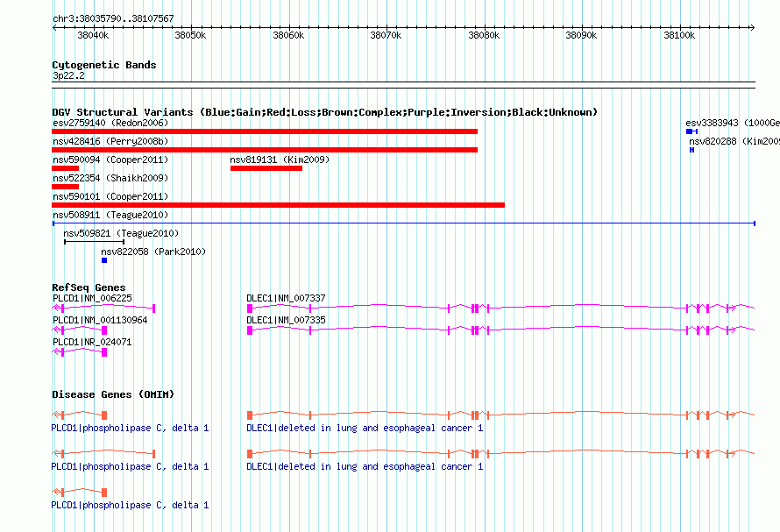Open variant nsv590094 (Cooper2011) label
The width and height of the screenshot is (780, 532).
[110, 160]
